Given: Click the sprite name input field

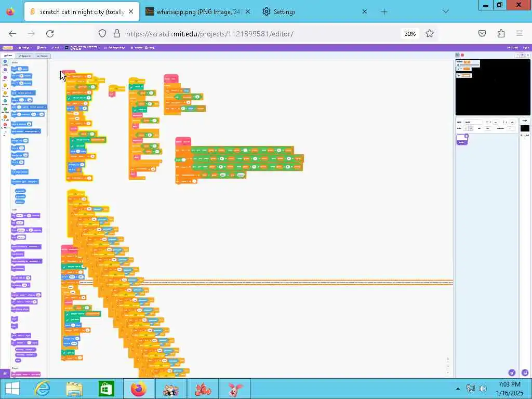Looking at the screenshot, I should tap(473, 122).
